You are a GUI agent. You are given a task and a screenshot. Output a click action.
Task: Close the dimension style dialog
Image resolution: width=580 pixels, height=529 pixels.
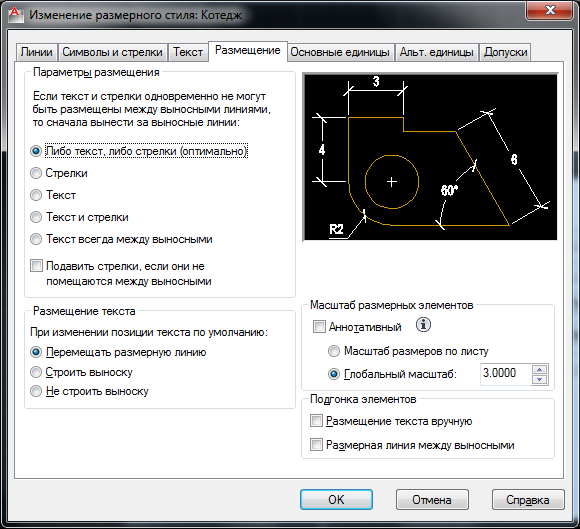coord(550,10)
